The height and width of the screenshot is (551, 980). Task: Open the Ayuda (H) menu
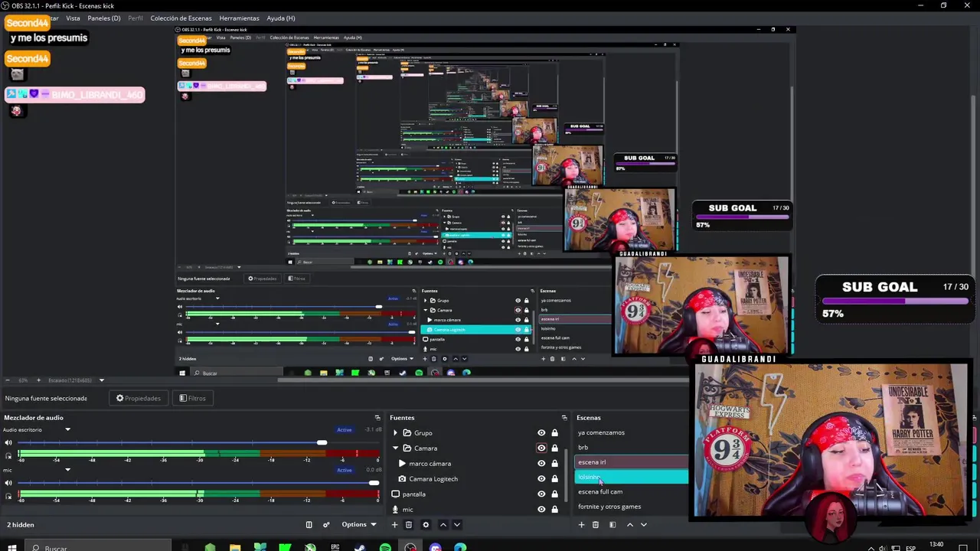click(281, 18)
